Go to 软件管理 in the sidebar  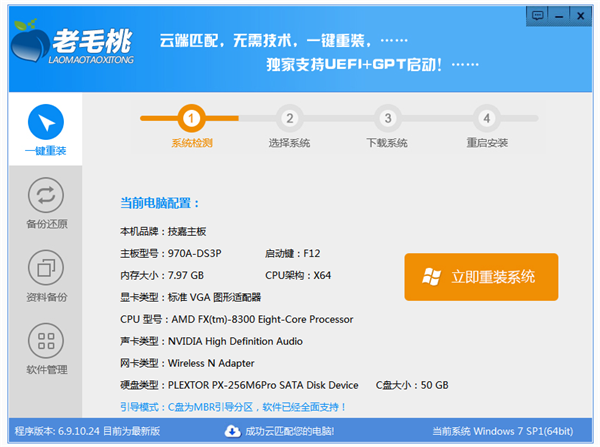click(x=46, y=340)
